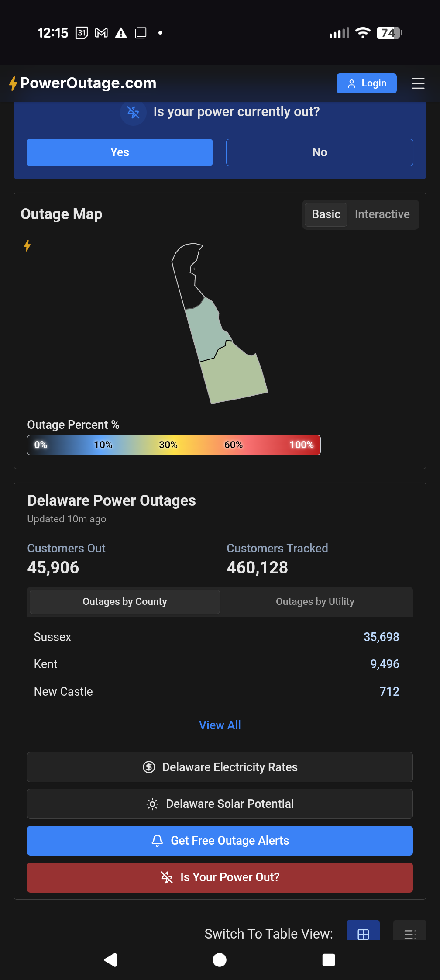This screenshot has height=980, width=440.
Task: Tap the Android home circle button
Action: (x=220, y=959)
